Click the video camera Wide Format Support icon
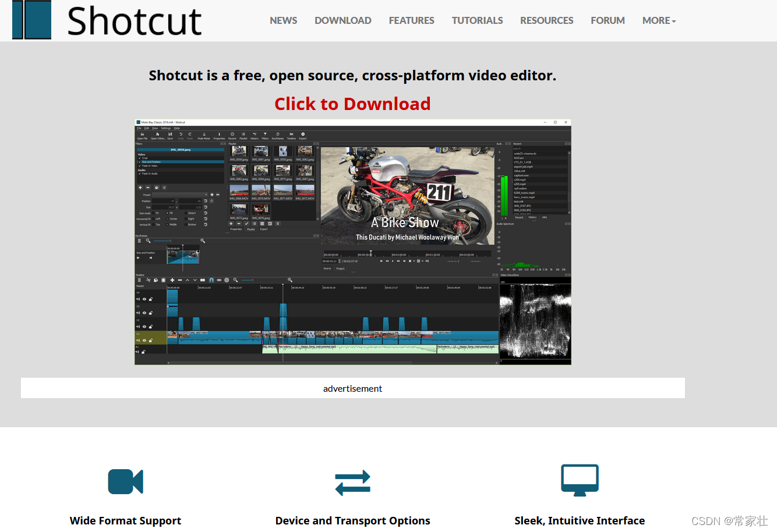Image resolution: width=777 pixels, height=532 pixels. coord(126,482)
